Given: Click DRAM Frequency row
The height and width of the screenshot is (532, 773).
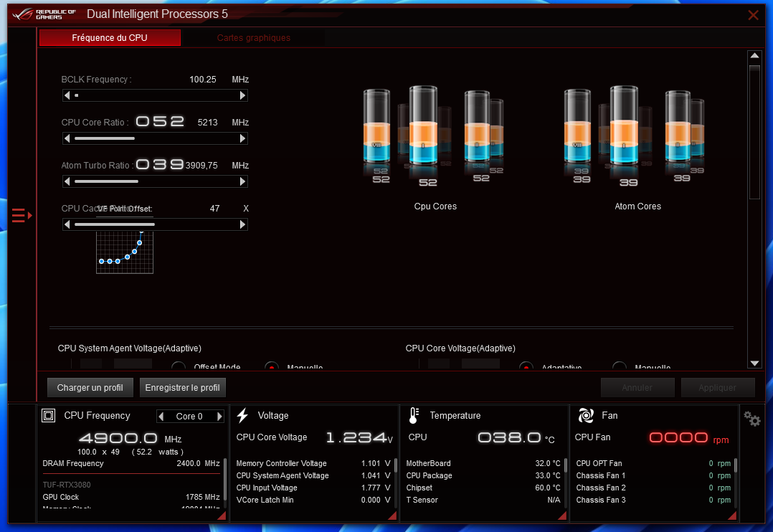Looking at the screenshot, I should tap(131, 463).
